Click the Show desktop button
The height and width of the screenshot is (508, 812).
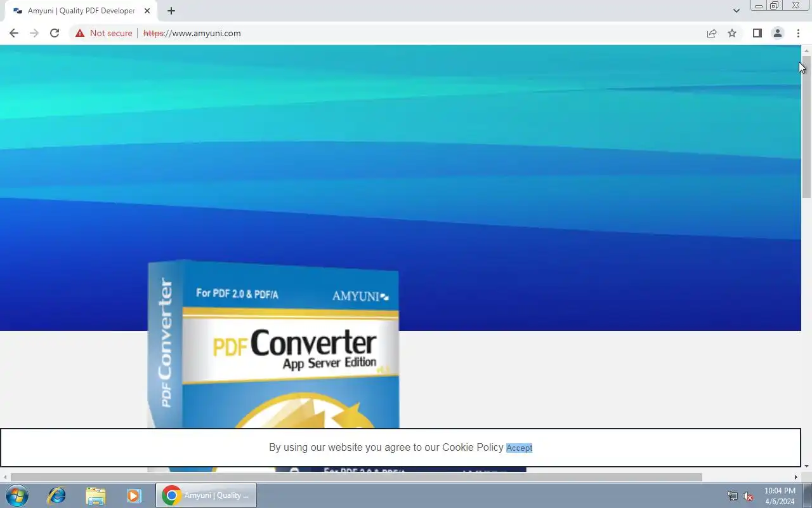click(x=807, y=495)
